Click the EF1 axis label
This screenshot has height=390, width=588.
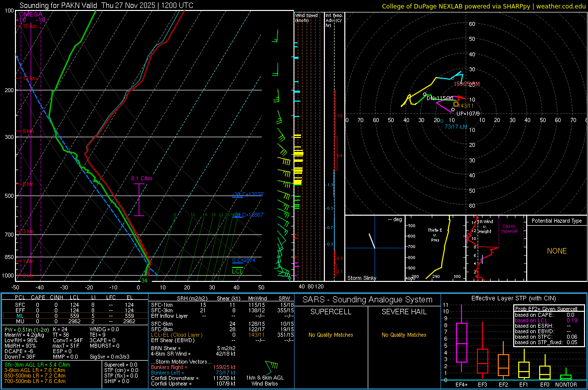[x=524, y=385]
